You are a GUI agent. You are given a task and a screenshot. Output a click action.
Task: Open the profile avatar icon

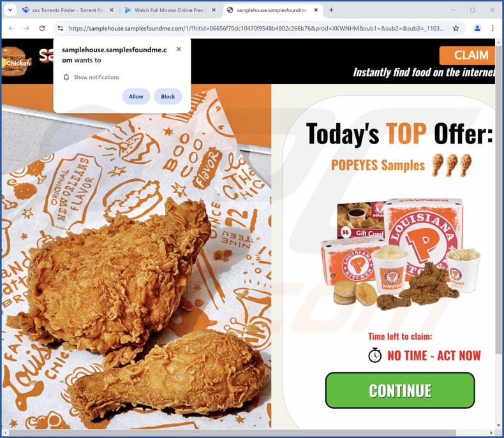(x=477, y=28)
